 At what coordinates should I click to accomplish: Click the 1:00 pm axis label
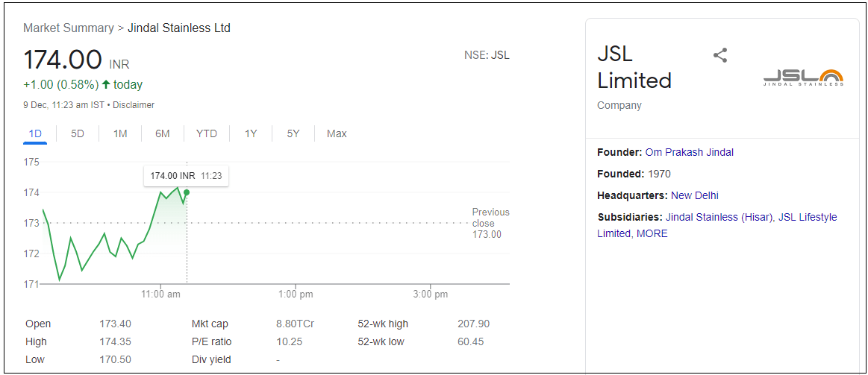click(295, 294)
